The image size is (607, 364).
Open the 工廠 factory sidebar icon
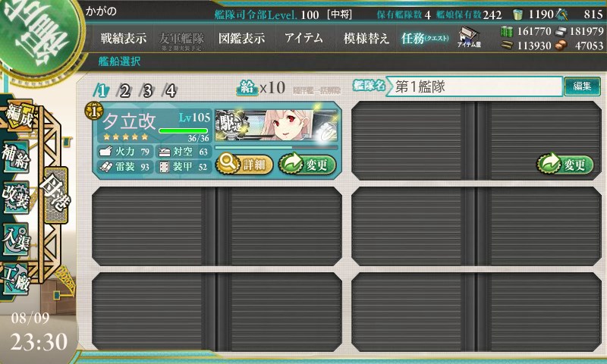pyautogui.click(x=16, y=279)
